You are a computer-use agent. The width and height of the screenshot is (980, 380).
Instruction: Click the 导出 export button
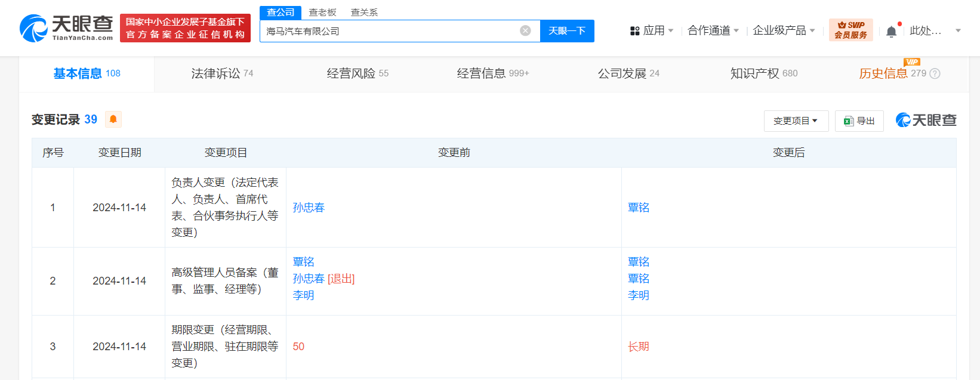click(x=859, y=121)
